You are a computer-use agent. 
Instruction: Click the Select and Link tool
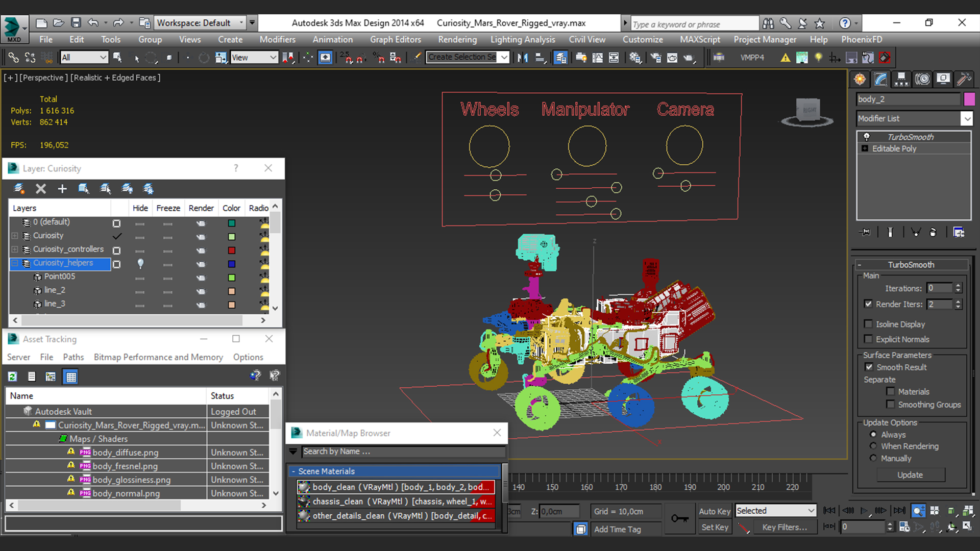(13, 58)
